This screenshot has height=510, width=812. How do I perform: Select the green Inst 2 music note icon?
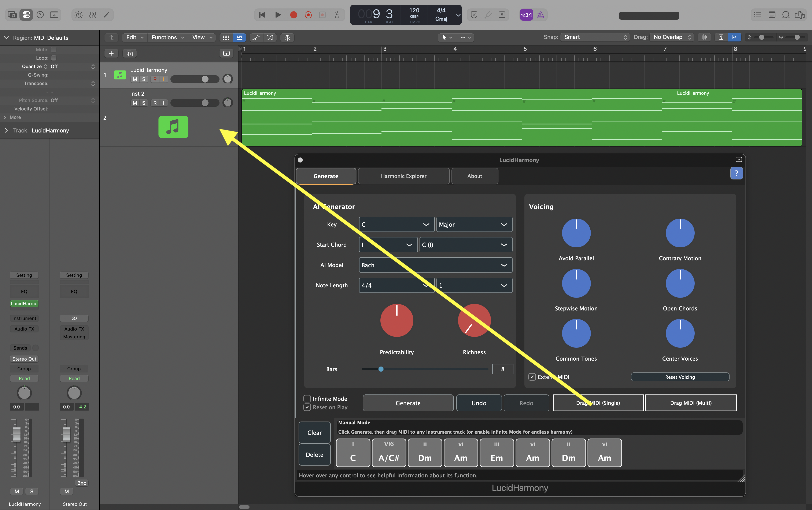click(173, 127)
